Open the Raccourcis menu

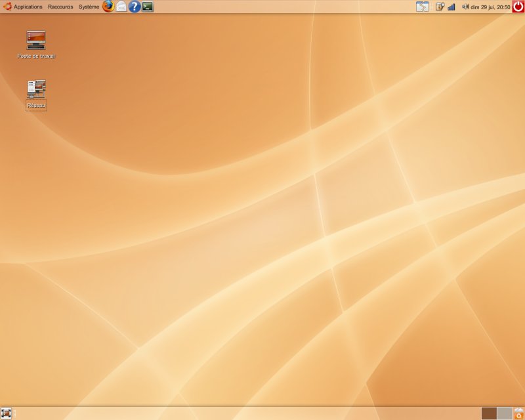click(60, 7)
